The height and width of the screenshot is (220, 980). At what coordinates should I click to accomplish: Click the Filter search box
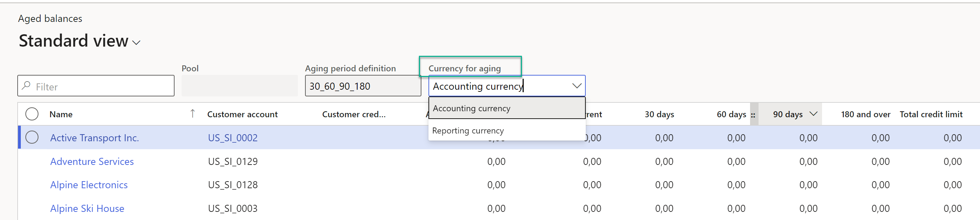96,86
